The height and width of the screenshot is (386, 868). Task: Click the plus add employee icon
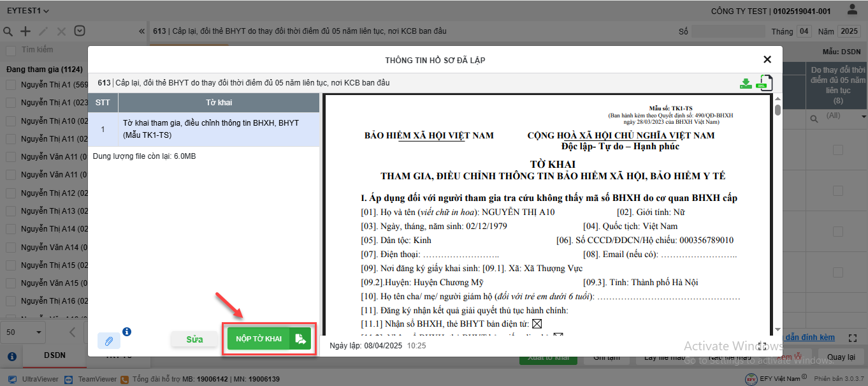[25, 31]
